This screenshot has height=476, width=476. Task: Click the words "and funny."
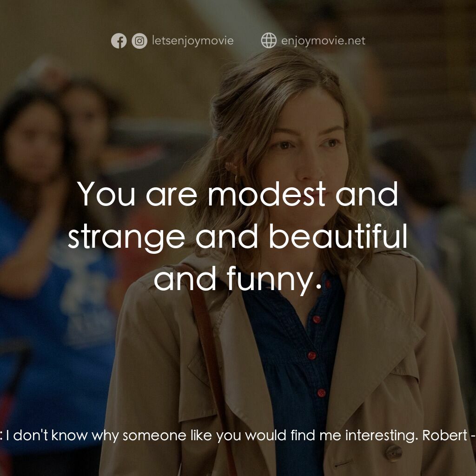tap(238, 279)
